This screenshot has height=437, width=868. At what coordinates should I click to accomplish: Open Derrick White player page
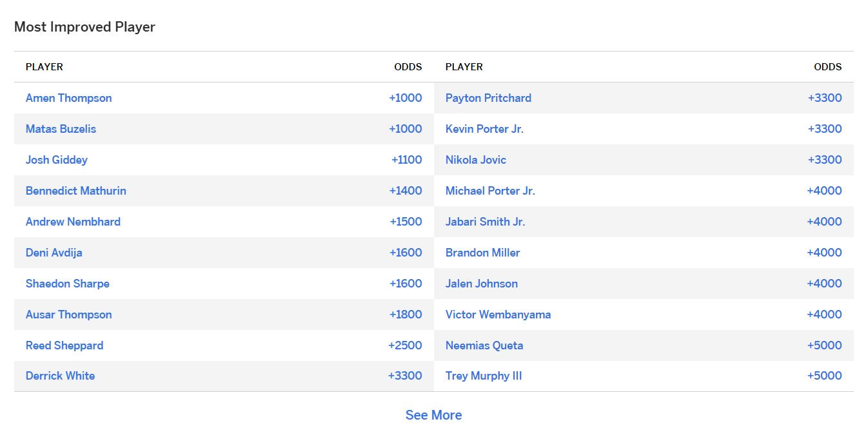click(60, 376)
